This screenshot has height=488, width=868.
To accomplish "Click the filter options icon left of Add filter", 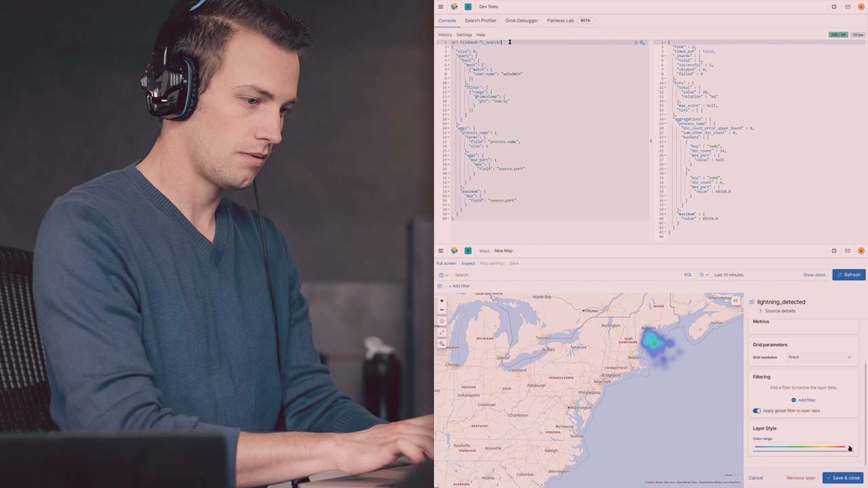I will [x=440, y=286].
